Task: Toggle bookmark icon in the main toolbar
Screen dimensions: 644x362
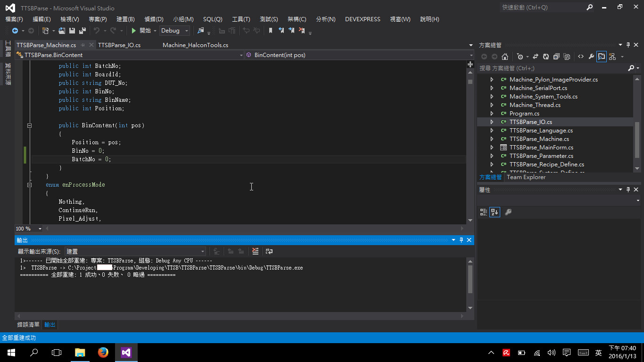Action: pos(271,31)
